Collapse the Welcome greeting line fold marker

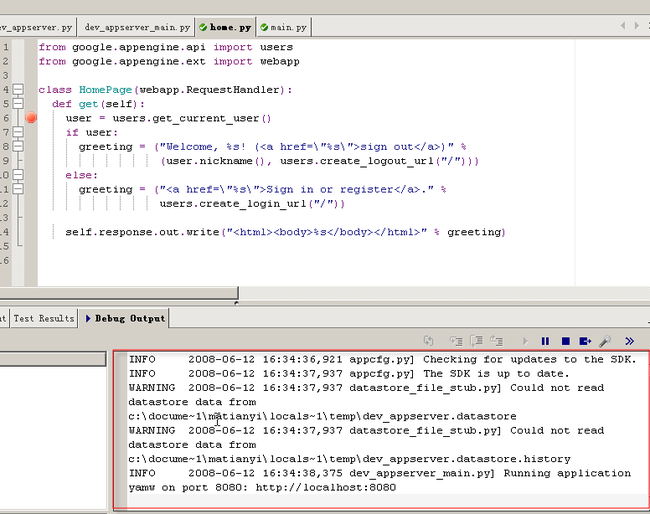pos(18,146)
